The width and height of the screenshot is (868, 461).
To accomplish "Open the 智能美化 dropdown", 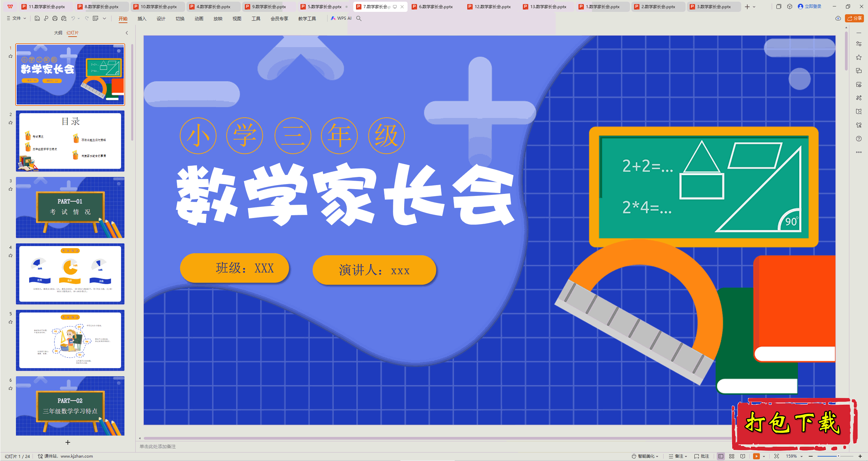I will 645,456.
